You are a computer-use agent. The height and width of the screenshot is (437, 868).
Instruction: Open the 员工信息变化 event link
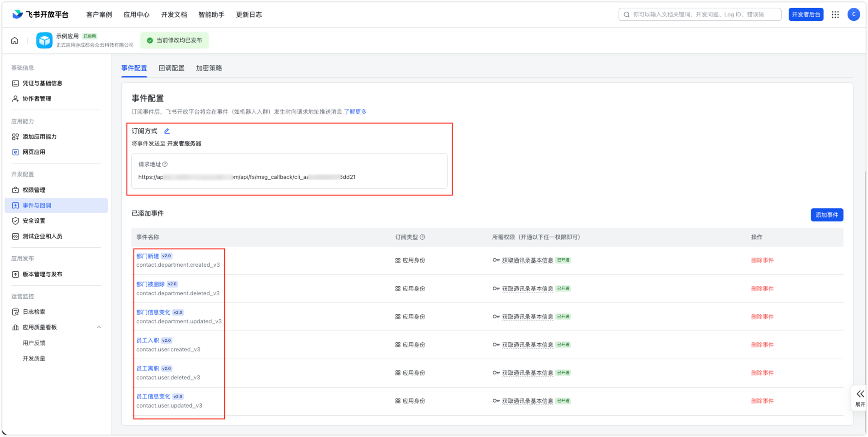pyautogui.click(x=153, y=397)
